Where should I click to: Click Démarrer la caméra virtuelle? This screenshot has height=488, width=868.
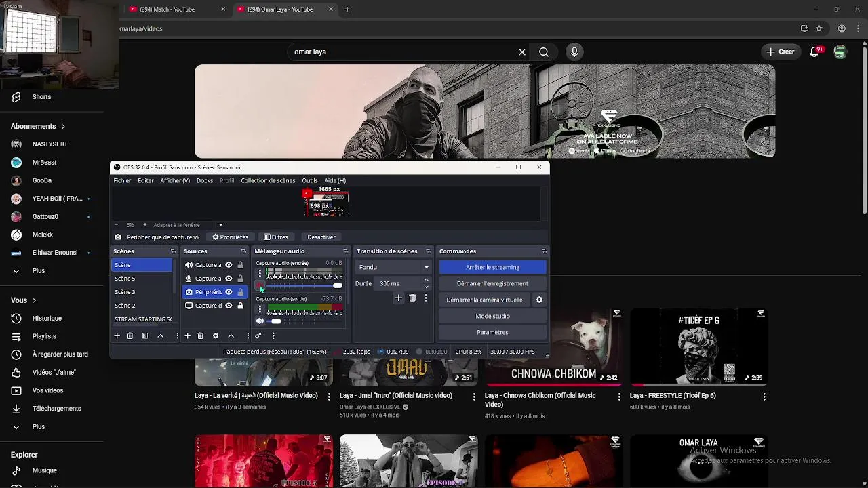tap(484, 300)
